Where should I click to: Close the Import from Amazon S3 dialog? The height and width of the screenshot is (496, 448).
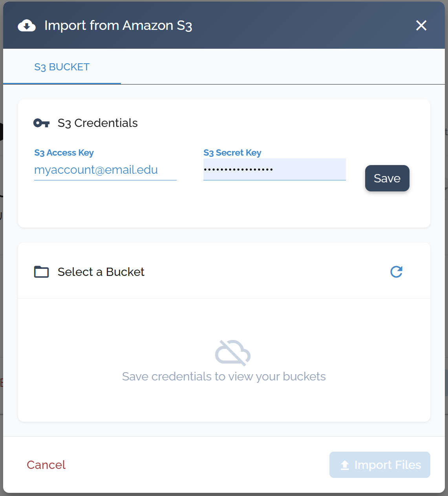click(421, 26)
